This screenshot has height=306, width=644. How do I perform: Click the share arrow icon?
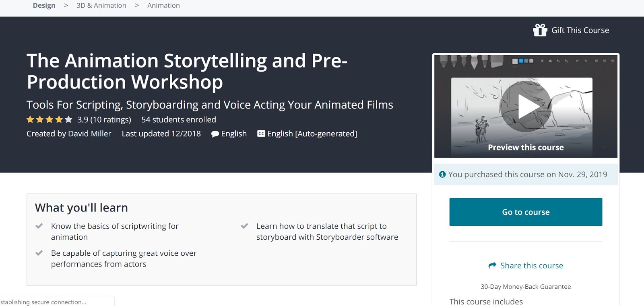[492, 265]
